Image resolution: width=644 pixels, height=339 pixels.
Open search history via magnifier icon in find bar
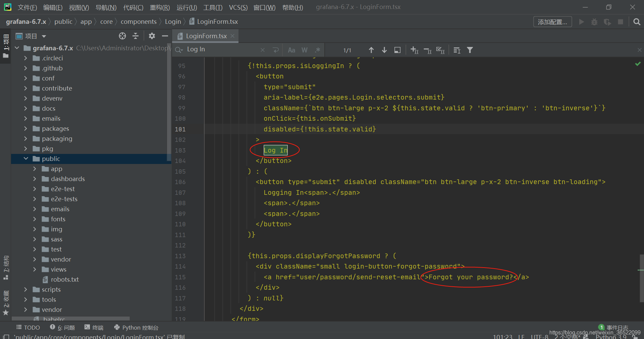coord(179,50)
